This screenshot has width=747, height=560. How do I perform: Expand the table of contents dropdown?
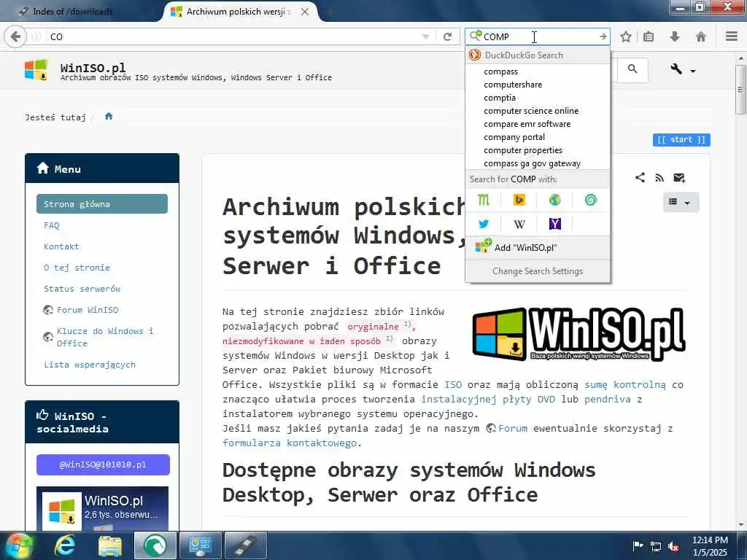pos(681,202)
